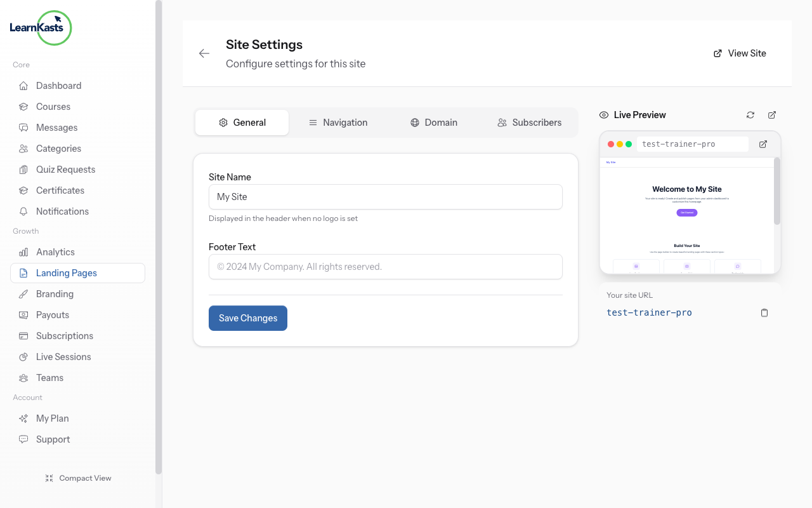
Task: Open the Notifications panel
Action: tap(62, 211)
